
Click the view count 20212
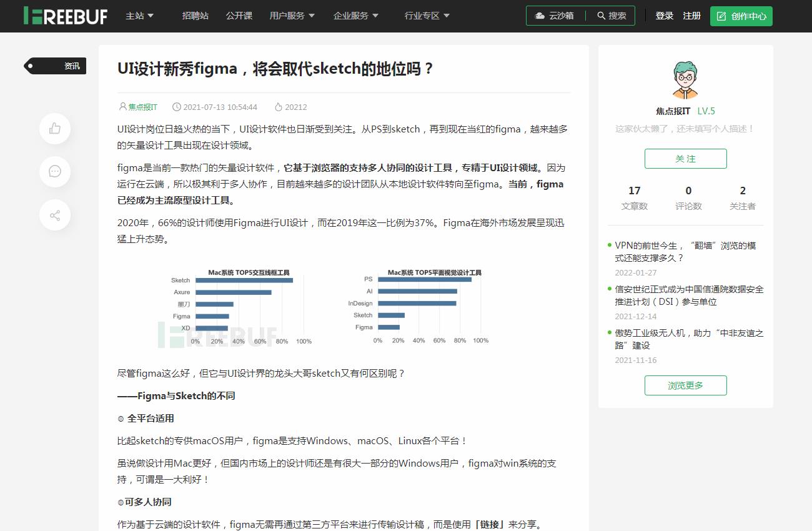(x=296, y=107)
